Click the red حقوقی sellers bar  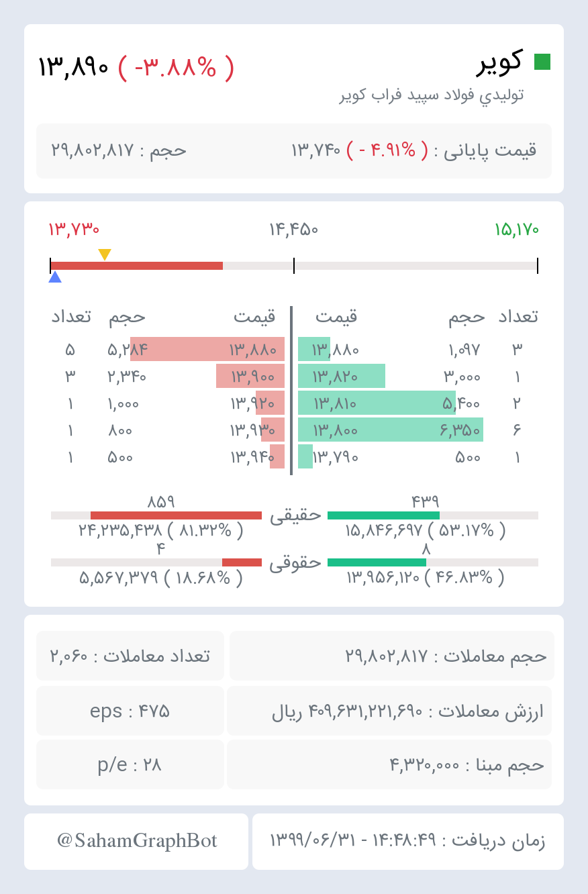click(x=242, y=562)
